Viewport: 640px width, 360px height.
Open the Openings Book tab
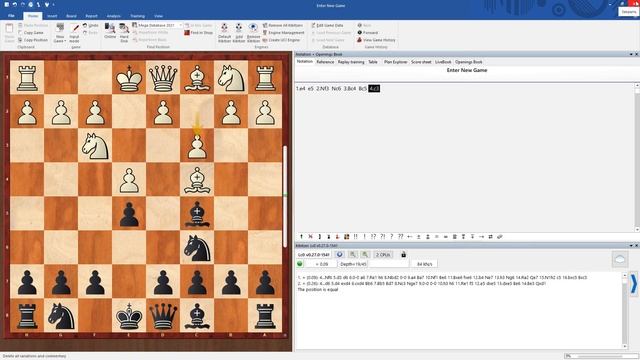tap(469, 62)
